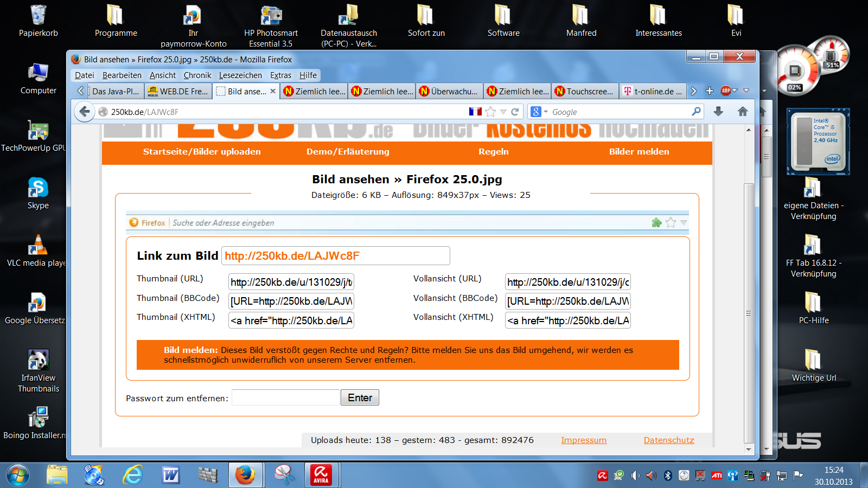The width and height of the screenshot is (868, 488).
Task: Open the Extras menu
Action: click(x=280, y=75)
